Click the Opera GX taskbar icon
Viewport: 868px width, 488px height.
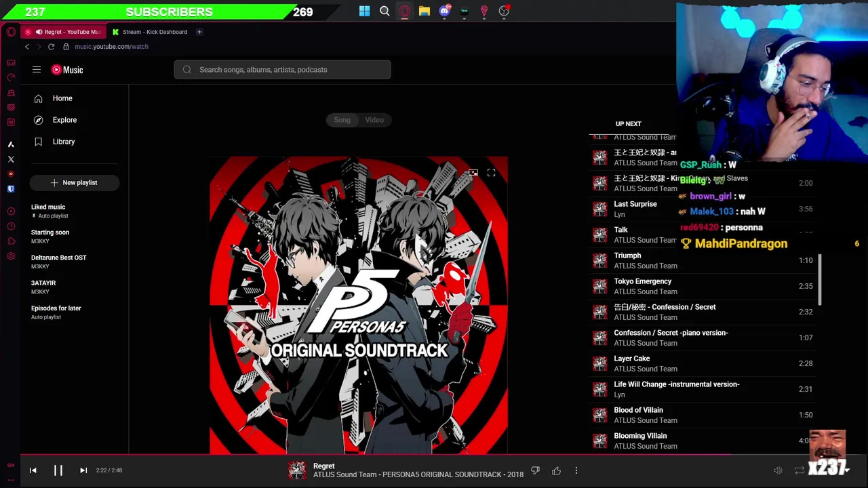(404, 11)
